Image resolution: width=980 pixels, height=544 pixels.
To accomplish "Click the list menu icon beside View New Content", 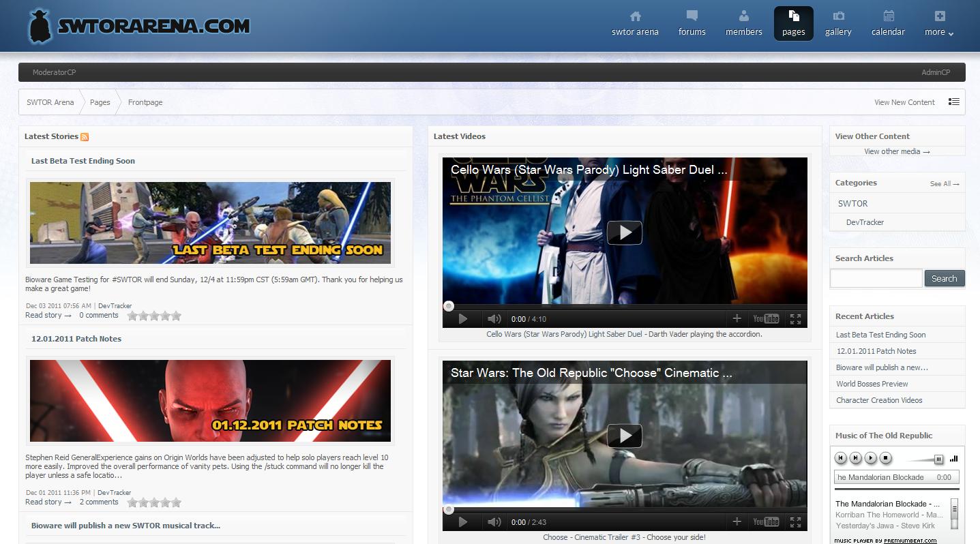I will click(953, 102).
